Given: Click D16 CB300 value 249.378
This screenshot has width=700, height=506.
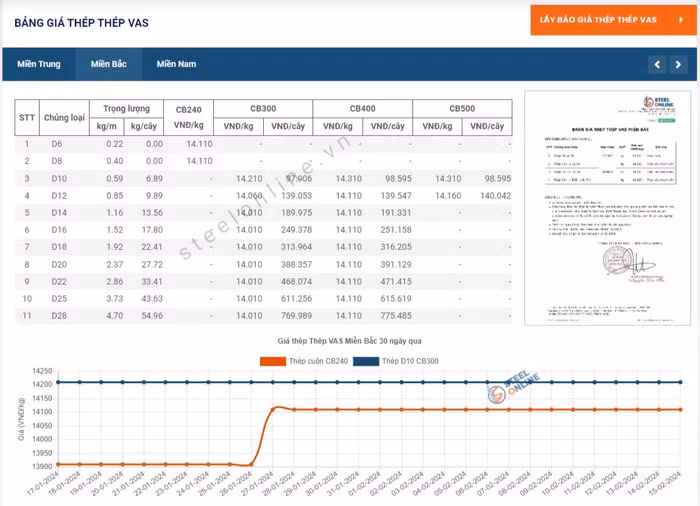Looking at the screenshot, I should pyautogui.click(x=296, y=230).
